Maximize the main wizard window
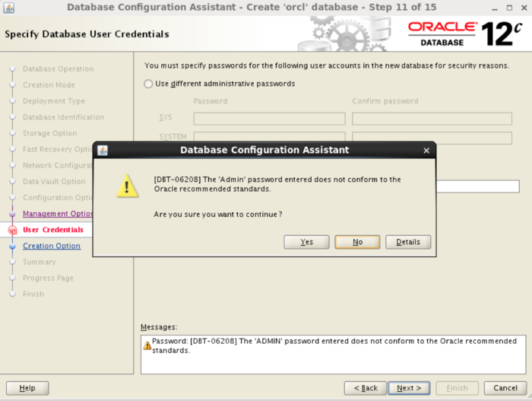Screen dimensions: 532x401 click(x=509, y=8)
